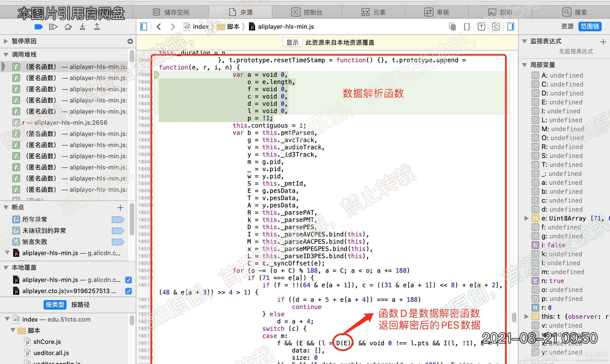
Task: Click aliplayer-hls-min.js breadcrumb
Action: pos(281,27)
